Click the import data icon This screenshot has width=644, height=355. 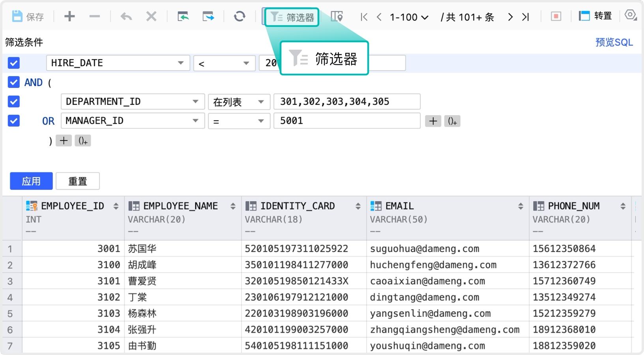tap(183, 17)
